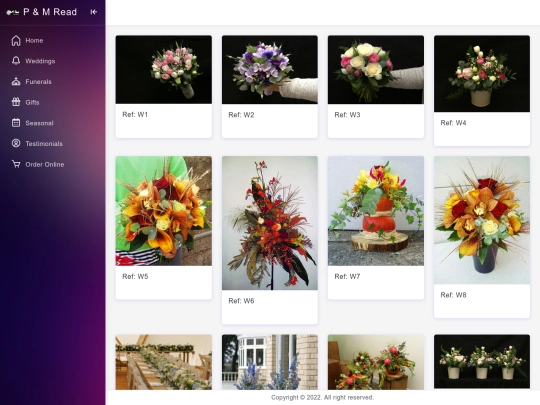The height and width of the screenshot is (405, 540).
Task: Click the Copyright © 2022 footer text
Action: (x=322, y=397)
